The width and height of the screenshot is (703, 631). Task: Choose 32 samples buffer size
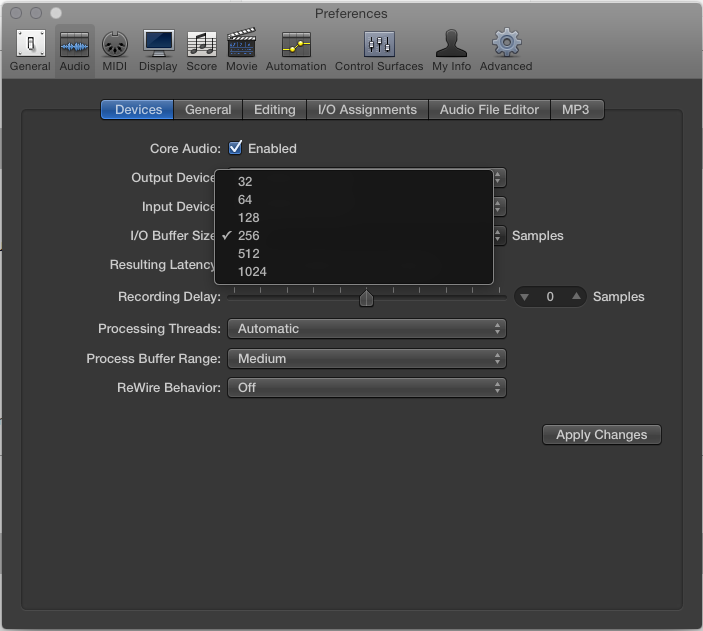click(x=354, y=182)
